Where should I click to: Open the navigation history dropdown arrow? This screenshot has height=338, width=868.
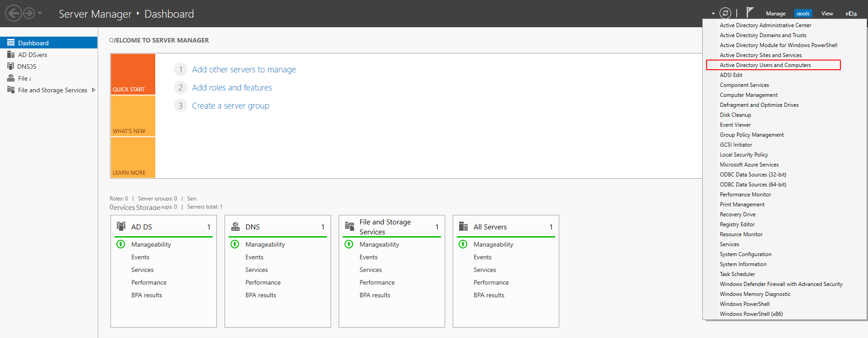[x=40, y=13]
